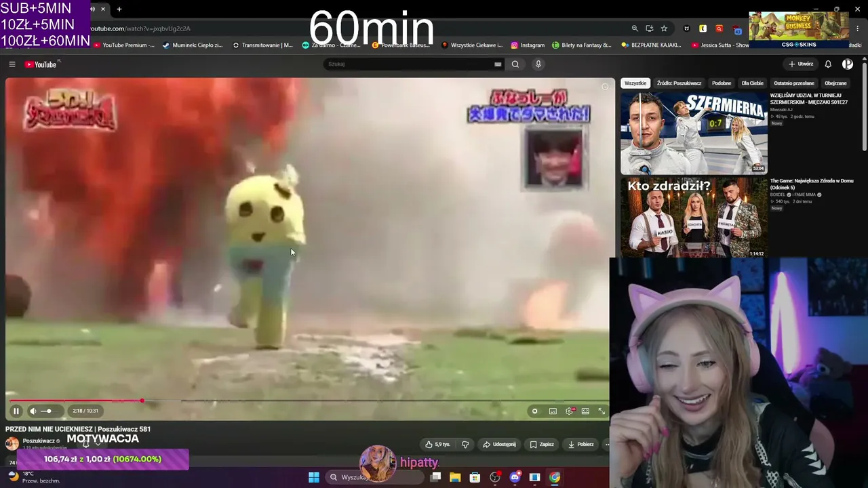Open the Transmitowanie bookmark
The image size is (868, 488).
(x=263, y=45)
